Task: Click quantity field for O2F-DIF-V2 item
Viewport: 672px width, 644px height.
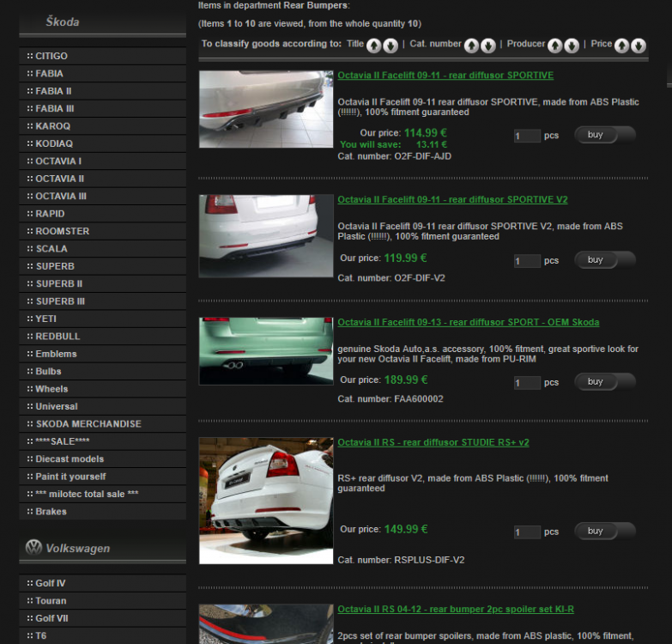Action: click(x=527, y=261)
